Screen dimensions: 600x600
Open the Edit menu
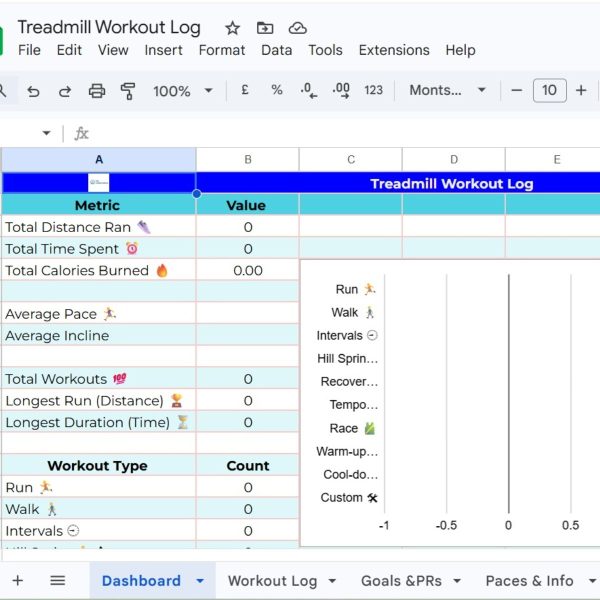click(x=69, y=50)
